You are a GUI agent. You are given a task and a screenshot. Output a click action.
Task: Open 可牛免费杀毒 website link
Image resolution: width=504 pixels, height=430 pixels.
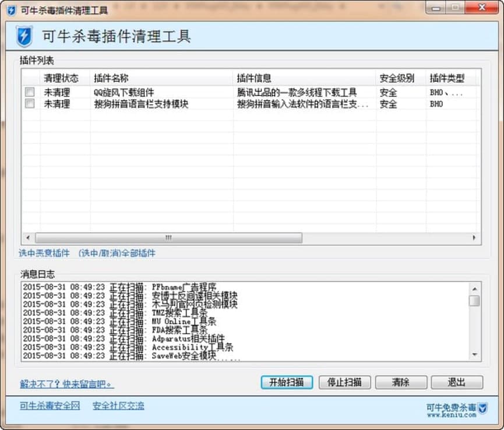click(x=452, y=410)
